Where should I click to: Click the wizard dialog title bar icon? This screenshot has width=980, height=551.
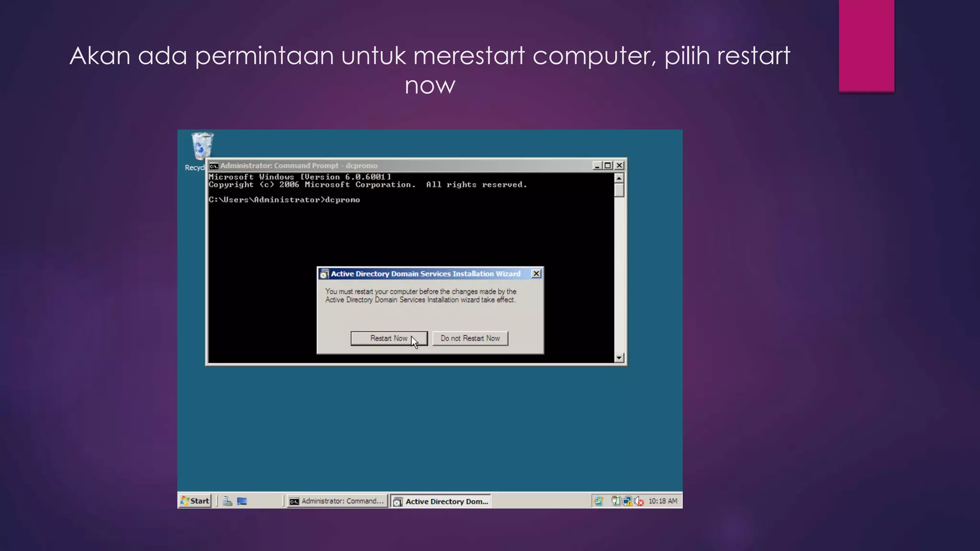(x=324, y=274)
